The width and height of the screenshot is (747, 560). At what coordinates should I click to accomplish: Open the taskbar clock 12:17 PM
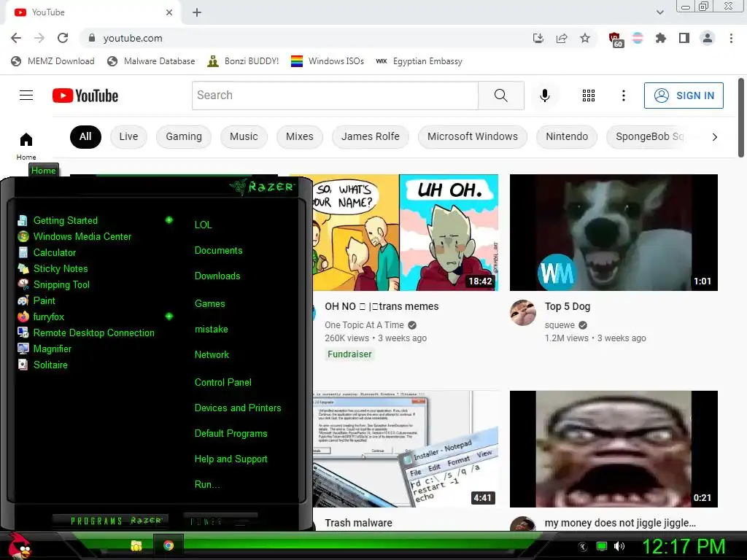(x=684, y=546)
